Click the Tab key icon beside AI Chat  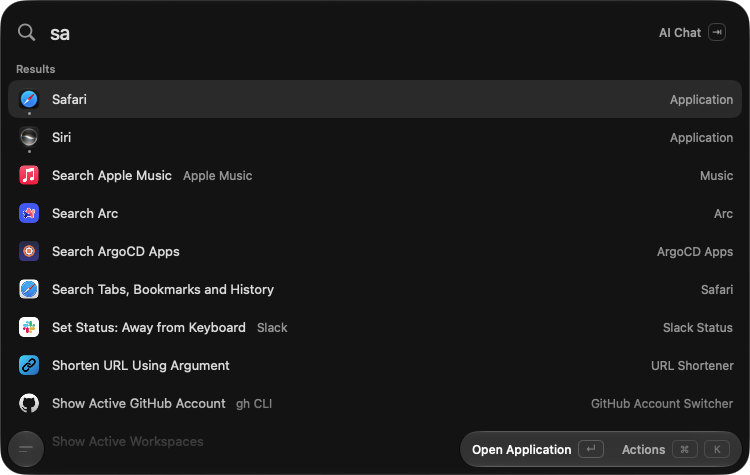(x=717, y=32)
